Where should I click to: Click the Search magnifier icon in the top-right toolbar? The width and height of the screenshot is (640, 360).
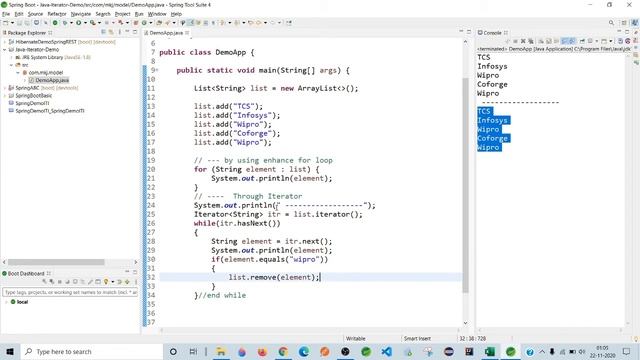[611, 23]
